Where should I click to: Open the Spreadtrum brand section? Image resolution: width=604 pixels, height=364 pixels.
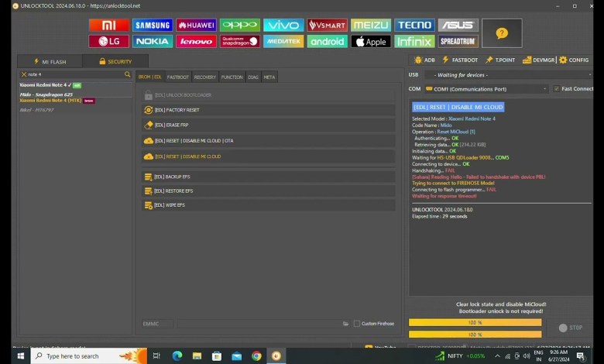(x=458, y=41)
